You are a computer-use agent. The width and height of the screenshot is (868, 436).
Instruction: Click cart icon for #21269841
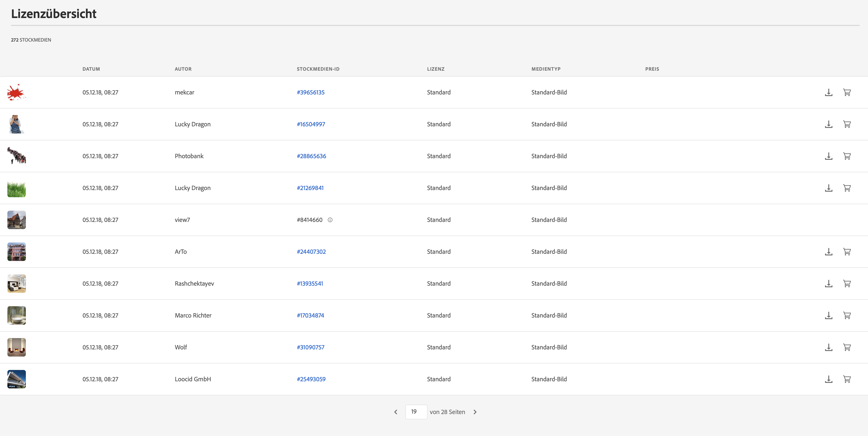pyautogui.click(x=847, y=188)
